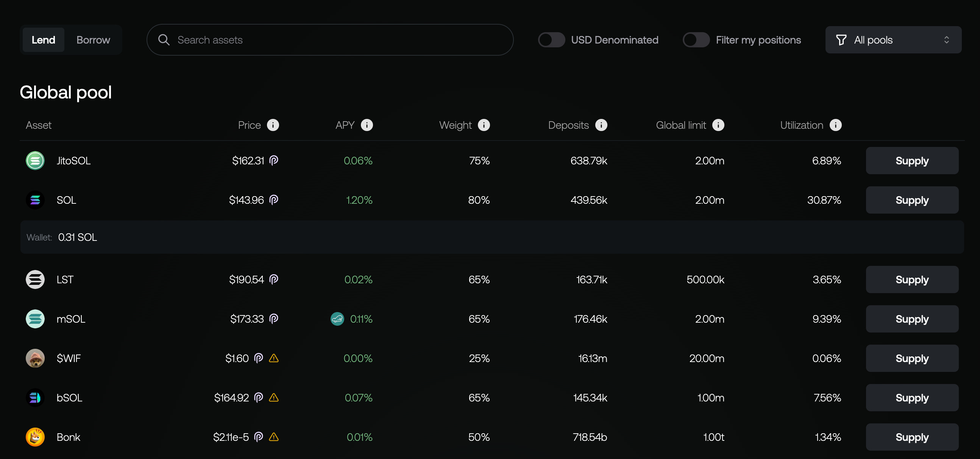Click the Price column info icon

273,125
